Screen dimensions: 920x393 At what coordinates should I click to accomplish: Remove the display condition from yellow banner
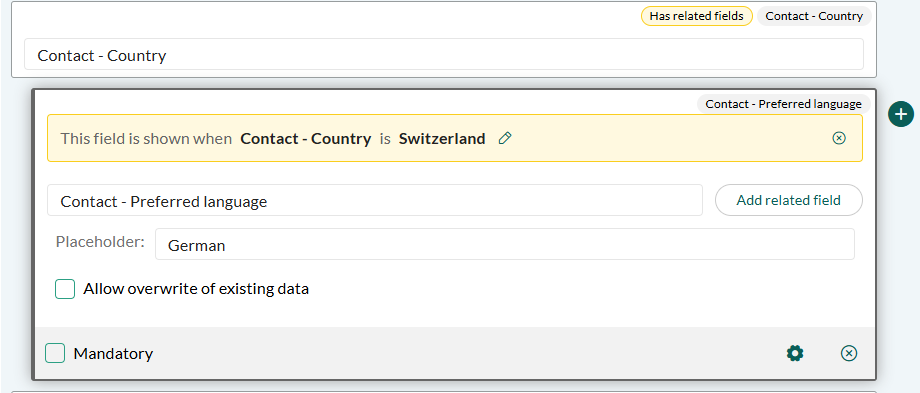tap(839, 138)
